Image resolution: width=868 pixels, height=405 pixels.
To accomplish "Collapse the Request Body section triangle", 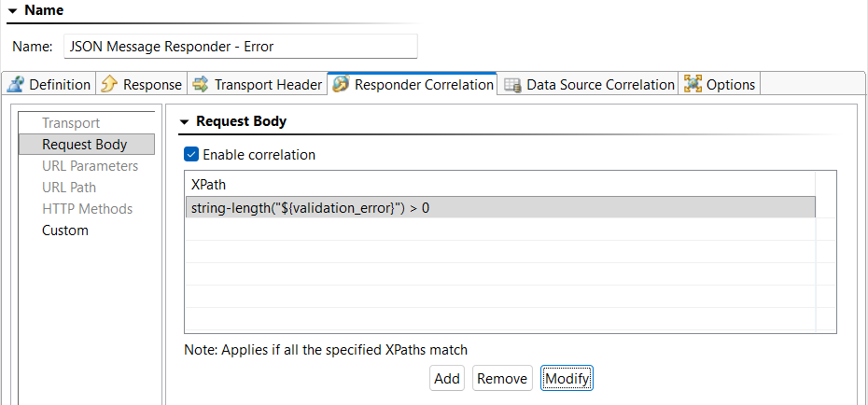I will pyautogui.click(x=185, y=121).
